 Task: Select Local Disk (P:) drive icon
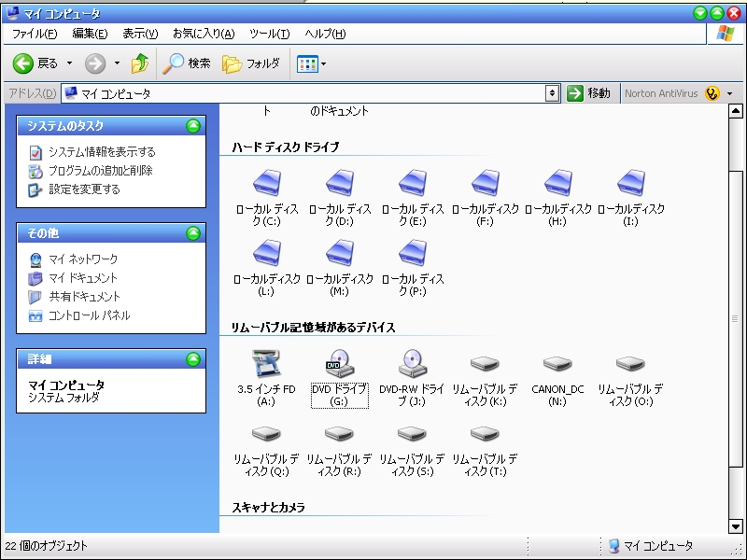pos(413,252)
